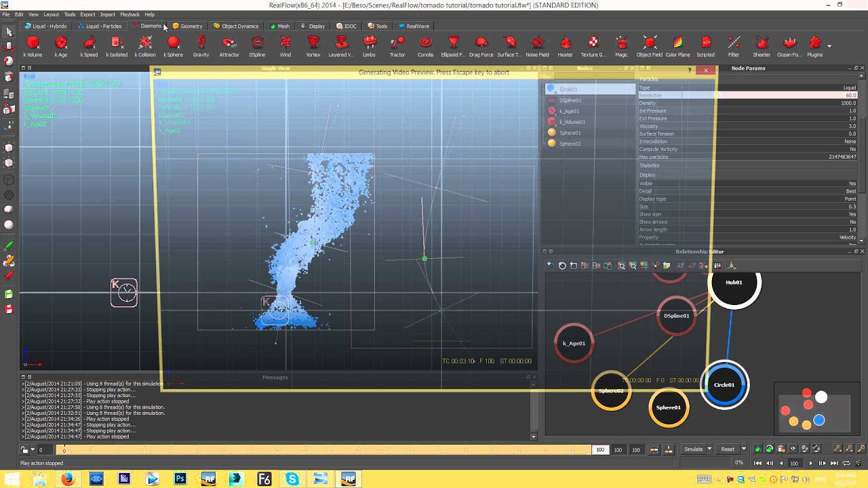Screen dimensions: 868x488
Task: Add a Layered Vortex daemon
Action: pyautogui.click(x=341, y=46)
